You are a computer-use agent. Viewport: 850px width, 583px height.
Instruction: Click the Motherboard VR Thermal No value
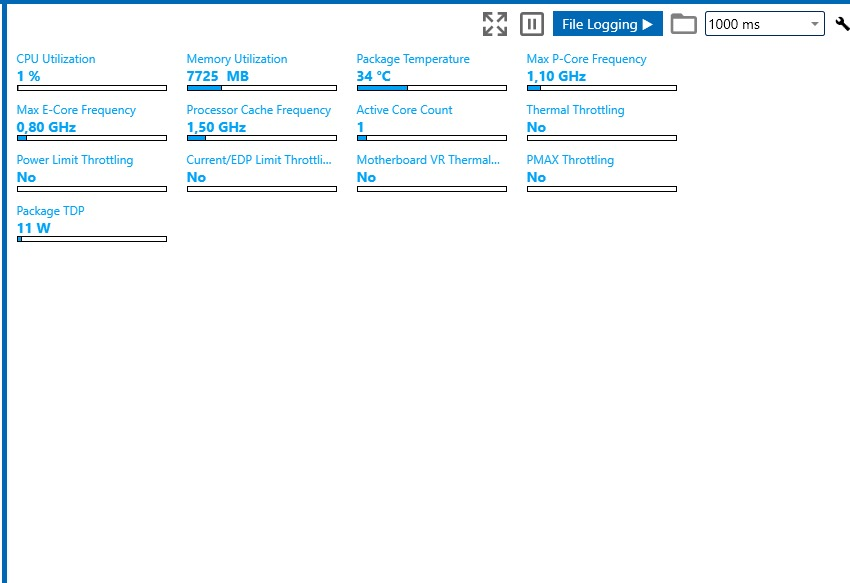[x=366, y=177]
